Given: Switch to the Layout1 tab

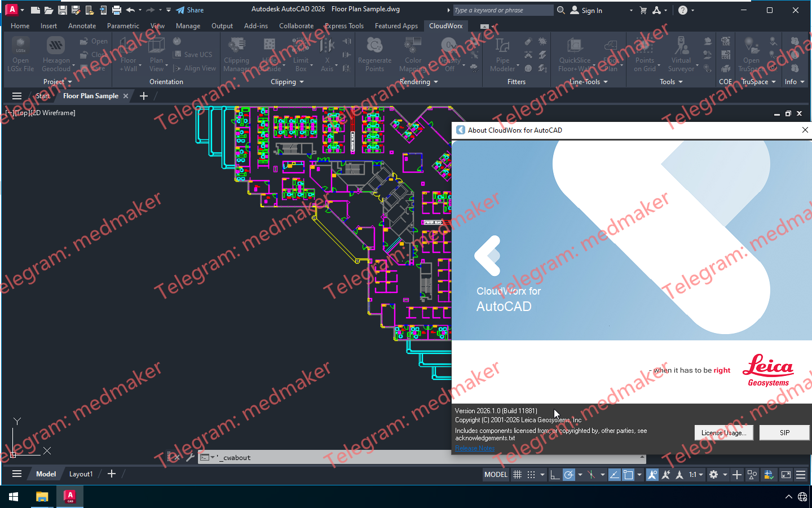Looking at the screenshot, I should pyautogui.click(x=81, y=474).
